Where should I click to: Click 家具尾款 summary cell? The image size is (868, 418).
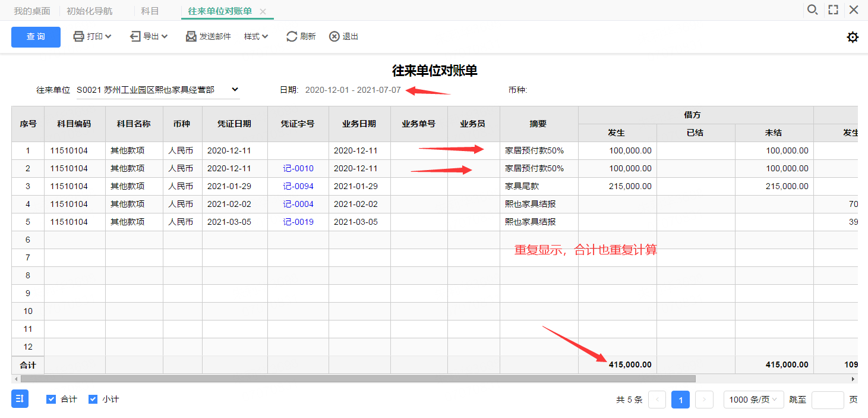538,186
